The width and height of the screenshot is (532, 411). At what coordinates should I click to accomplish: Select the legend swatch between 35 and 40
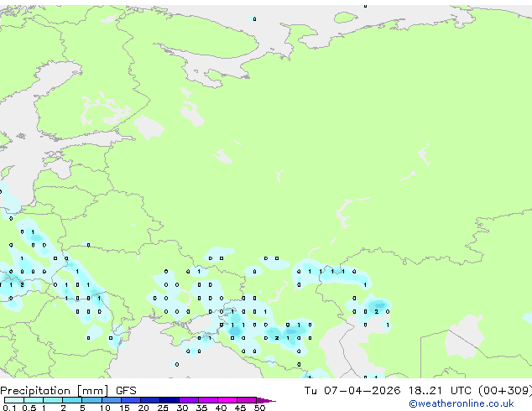(x=208, y=400)
